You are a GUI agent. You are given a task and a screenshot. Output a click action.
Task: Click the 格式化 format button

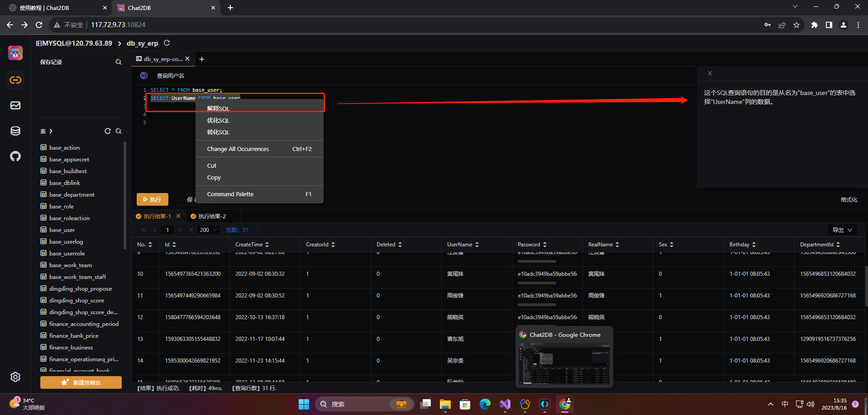pos(849,199)
